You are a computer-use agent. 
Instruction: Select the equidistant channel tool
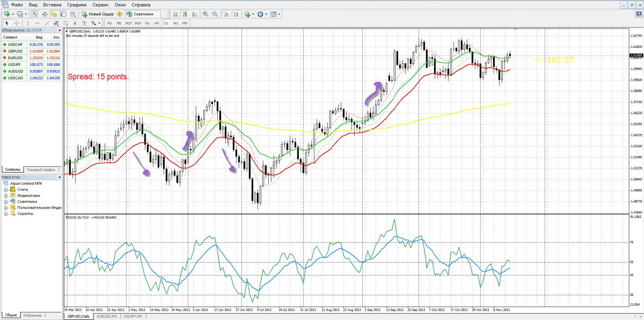(56, 23)
